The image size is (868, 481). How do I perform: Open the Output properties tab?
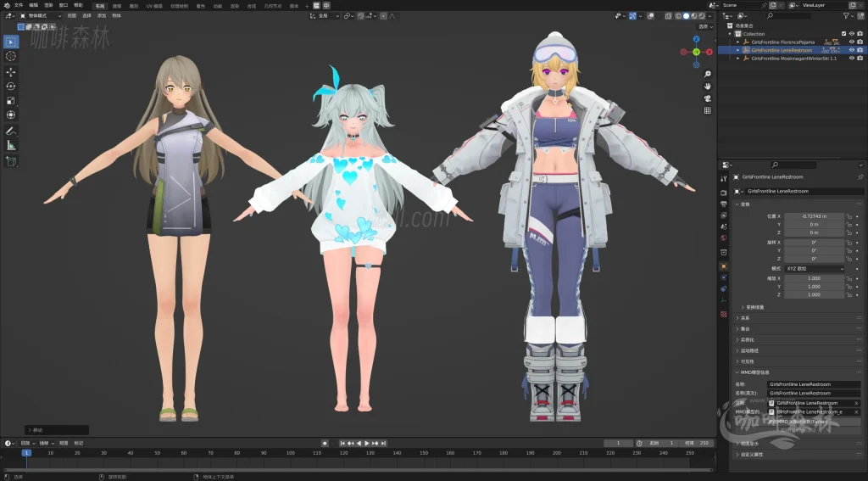(x=724, y=204)
